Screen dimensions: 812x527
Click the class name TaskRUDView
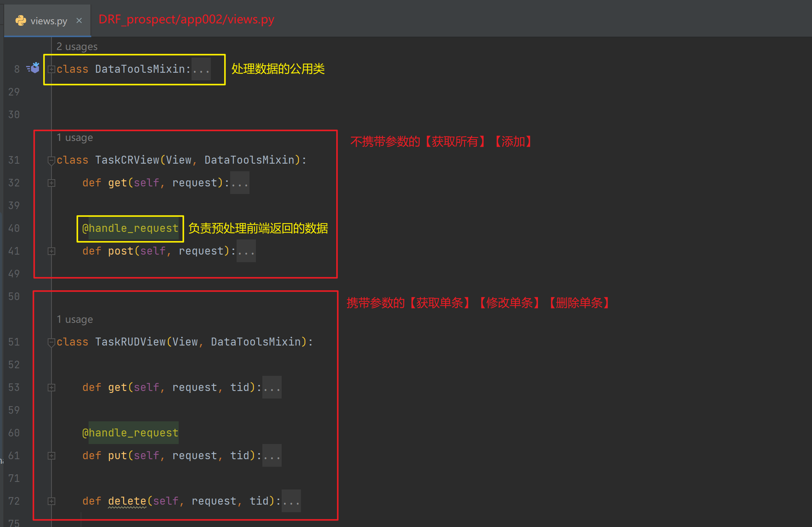click(x=130, y=342)
